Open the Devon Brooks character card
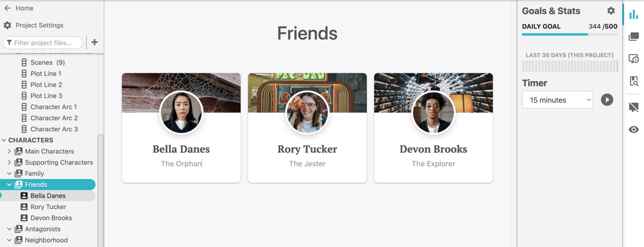This screenshot has height=247, width=644. [x=433, y=128]
